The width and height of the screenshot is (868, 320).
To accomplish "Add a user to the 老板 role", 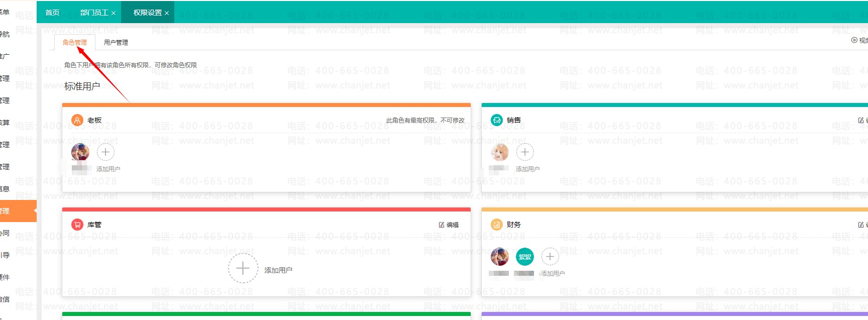I will (105, 152).
